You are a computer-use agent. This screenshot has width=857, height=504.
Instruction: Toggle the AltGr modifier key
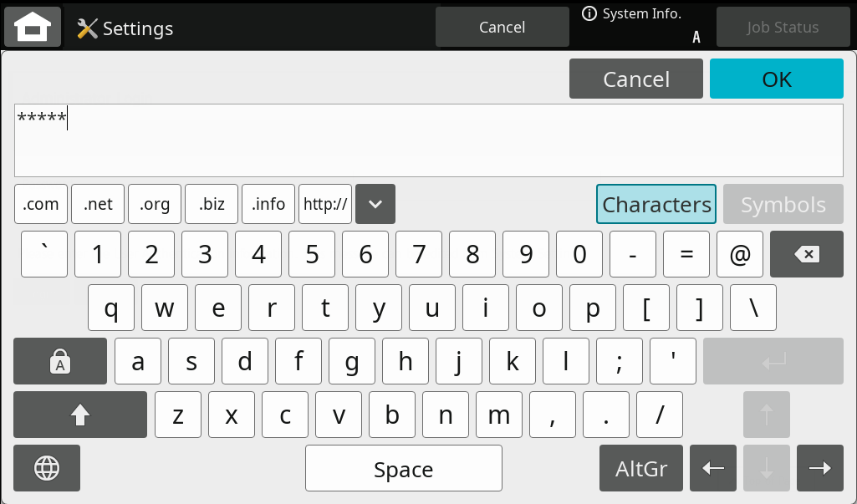pos(641,468)
